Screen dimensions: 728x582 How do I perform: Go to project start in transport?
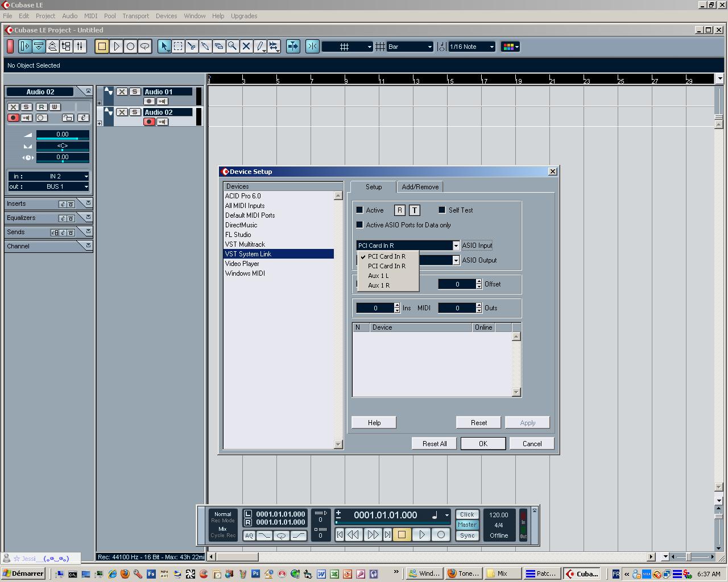(340, 534)
